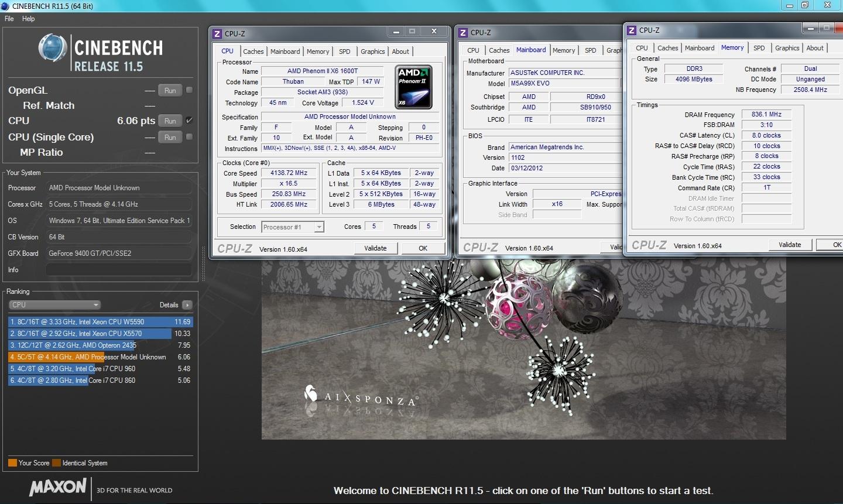Select Caches tab in Memory CPU-Z window
Image resolution: width=843 pixels, height=504 pixels.
[667, 48]
